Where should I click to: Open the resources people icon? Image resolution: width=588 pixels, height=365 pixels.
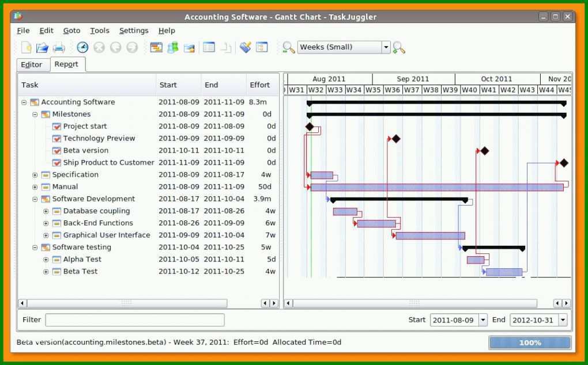tap(172, 48)
